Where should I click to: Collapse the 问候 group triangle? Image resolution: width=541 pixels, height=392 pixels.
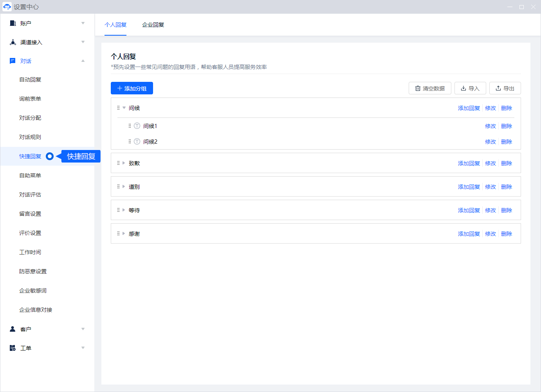(x=124, y=108)
